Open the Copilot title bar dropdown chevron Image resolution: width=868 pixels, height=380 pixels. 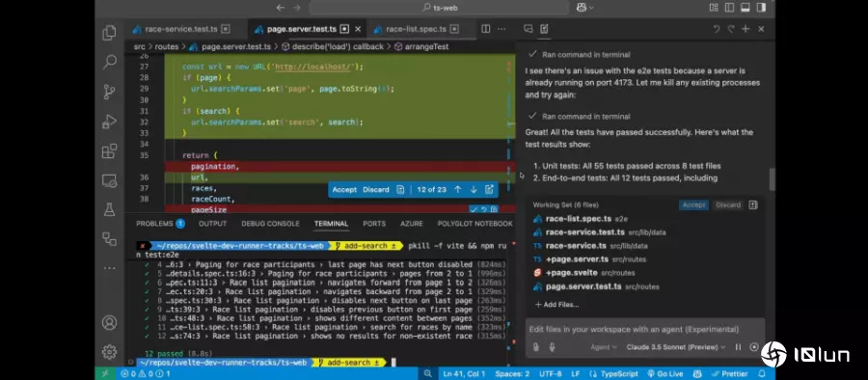(591, 8)
